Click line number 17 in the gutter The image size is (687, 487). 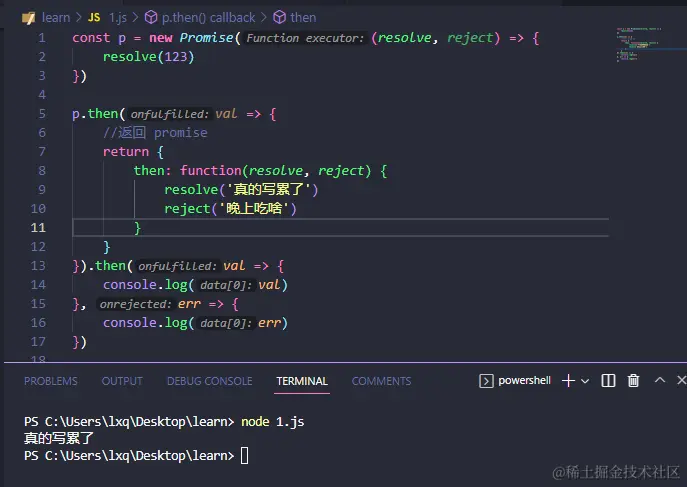[38, 342]
